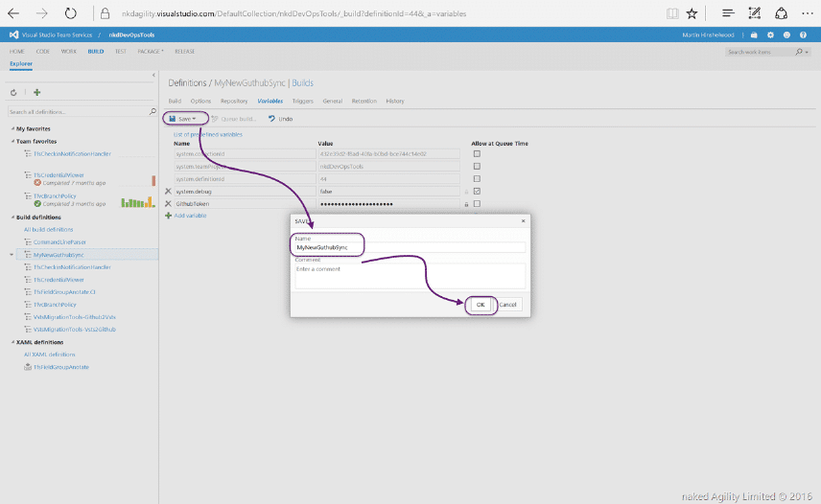The width and height of the screenshot is (821, 504).
Task: Click the lock icon beside GithubToken value
Action: tap(466, 204)
